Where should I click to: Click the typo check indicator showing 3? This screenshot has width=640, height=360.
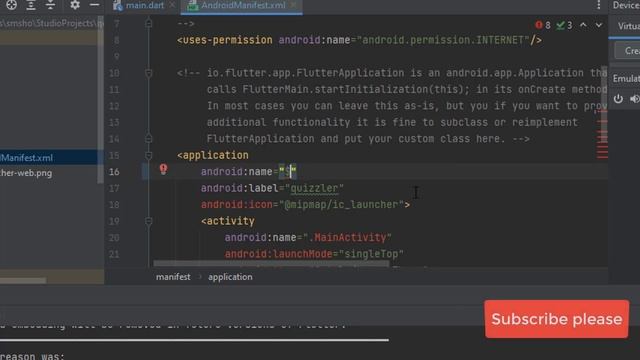point(564,25)
